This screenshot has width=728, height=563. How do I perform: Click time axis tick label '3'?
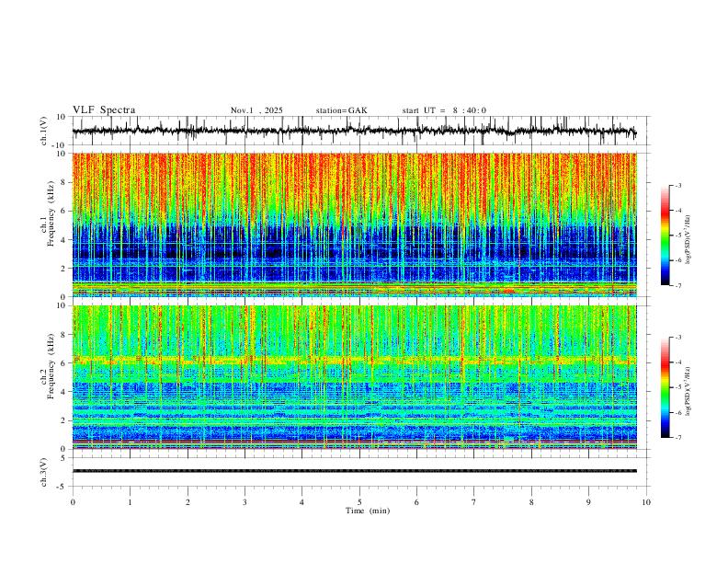245,502
